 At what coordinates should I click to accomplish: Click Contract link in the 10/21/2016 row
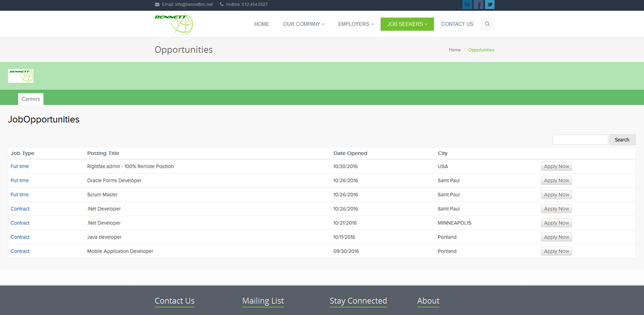[20, 223]
